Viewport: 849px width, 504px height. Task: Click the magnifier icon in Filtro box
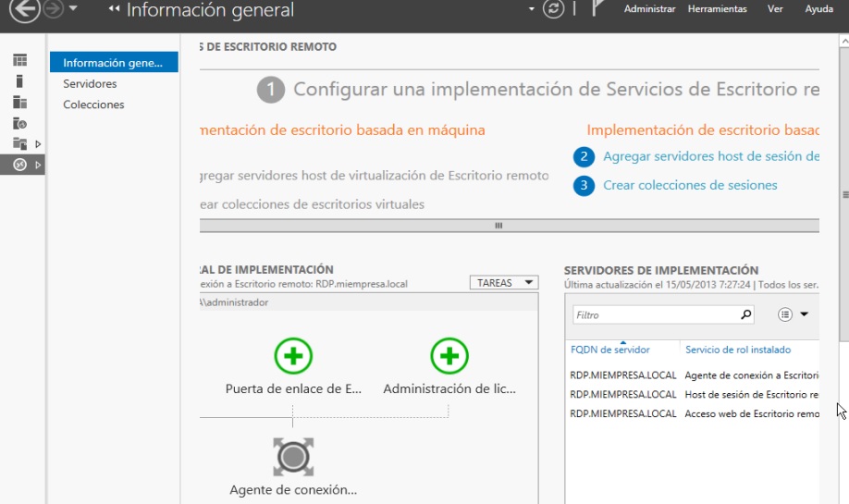click(x=745, y=315)
